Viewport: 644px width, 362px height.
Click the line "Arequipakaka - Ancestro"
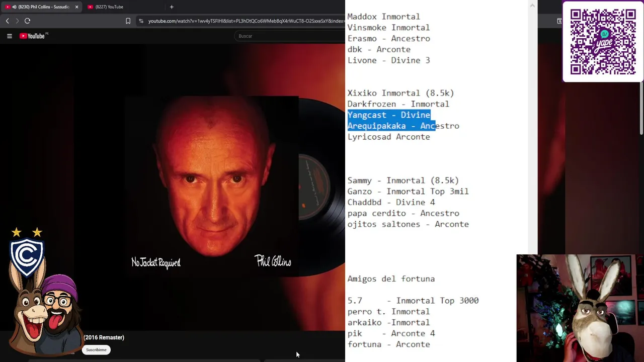point(403,126)
